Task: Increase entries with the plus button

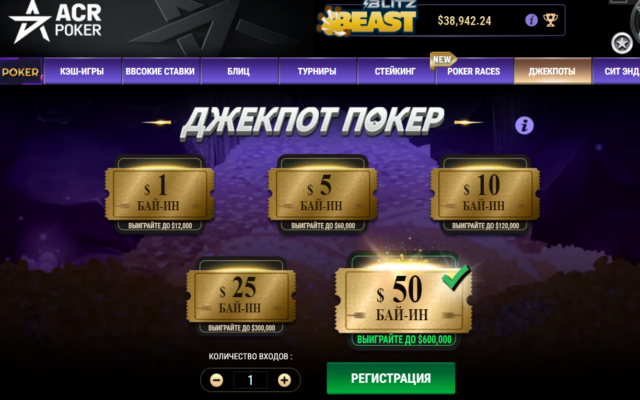Action: click(284, 380)
